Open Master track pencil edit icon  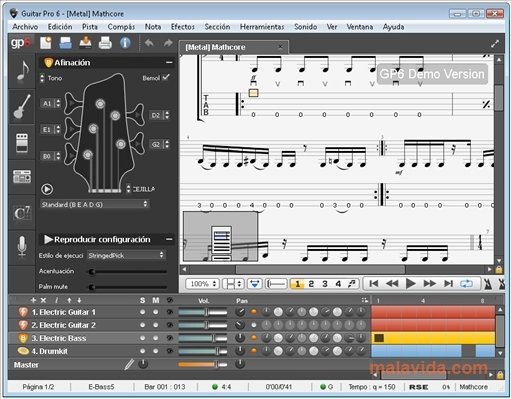[129, 365]
